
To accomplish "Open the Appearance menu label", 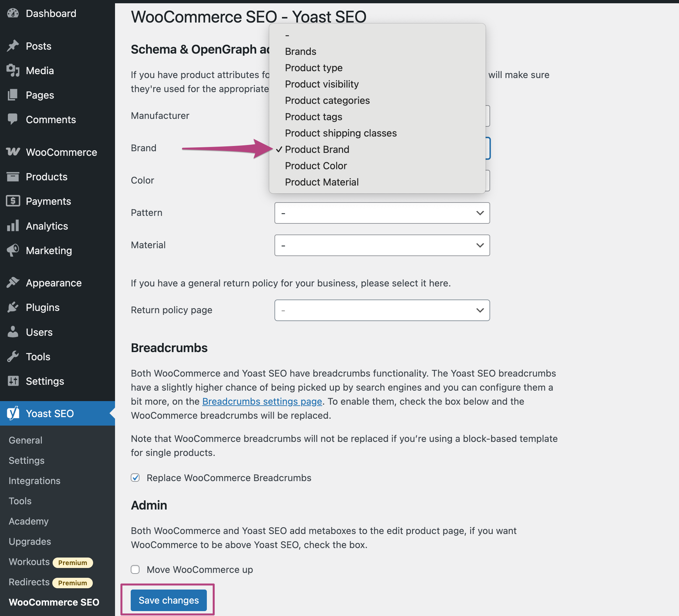I will 54,283.
